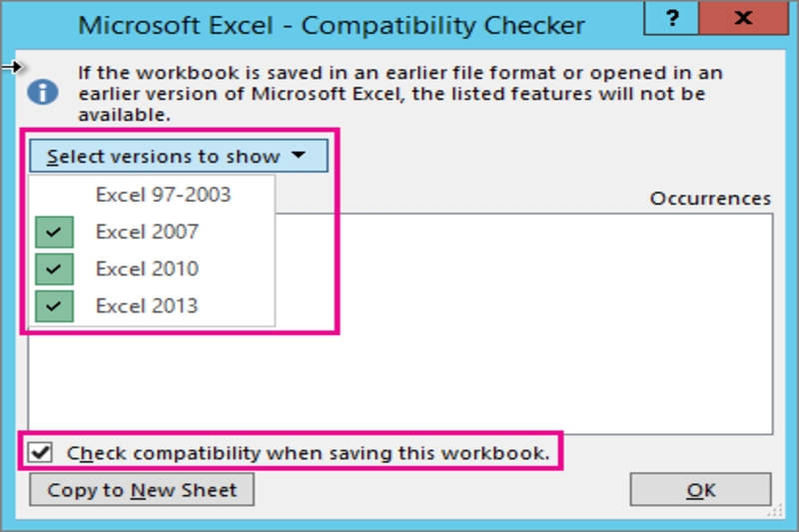799x532 pixels.
Task: Click the green checkmark beside Excel 2013
Action: [53, 306]
